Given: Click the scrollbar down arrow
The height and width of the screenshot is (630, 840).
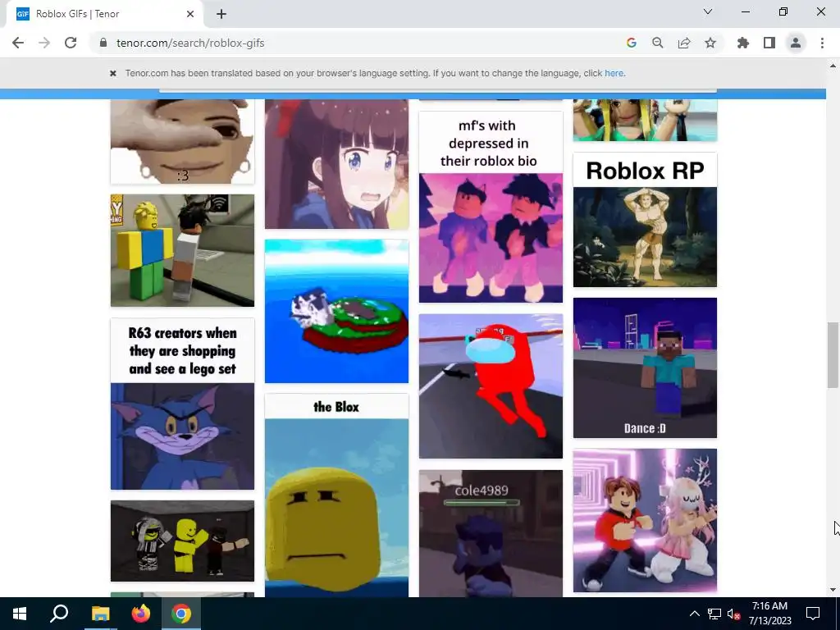Looking at the screenshot, I should [833, 590].
